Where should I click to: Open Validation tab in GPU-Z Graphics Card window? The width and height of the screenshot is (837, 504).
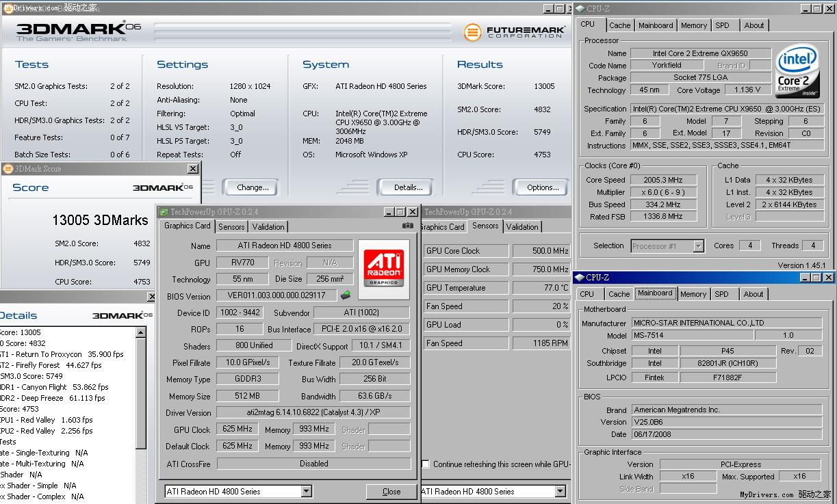tap(268, 227)
